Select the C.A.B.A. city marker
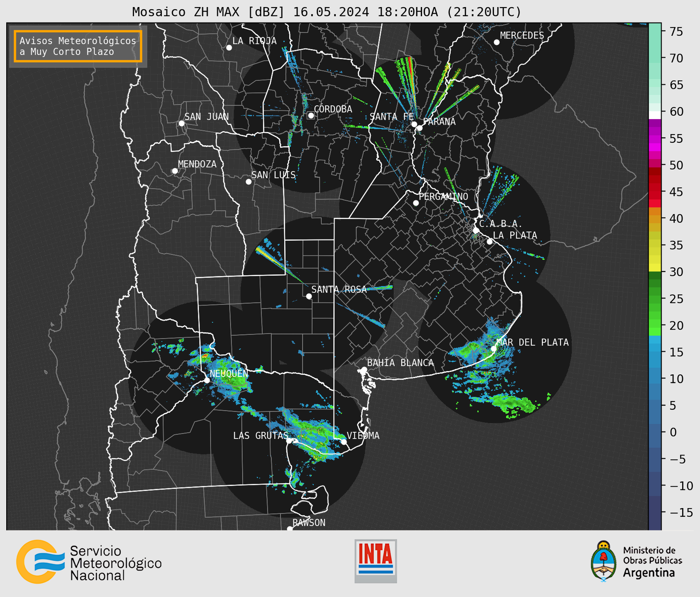This screenshot has height=597, width=700. tap(476, 230)
